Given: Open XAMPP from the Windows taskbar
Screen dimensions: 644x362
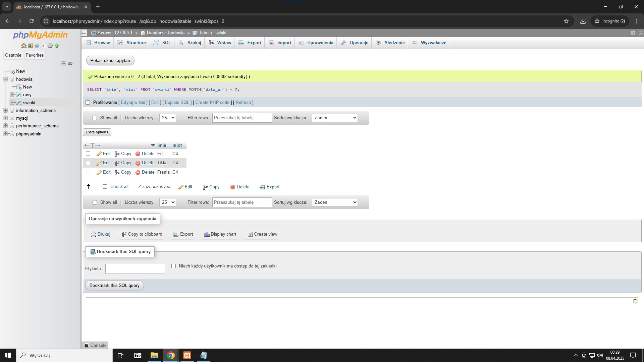Looking at the screenshot, I should click(187, 355).
